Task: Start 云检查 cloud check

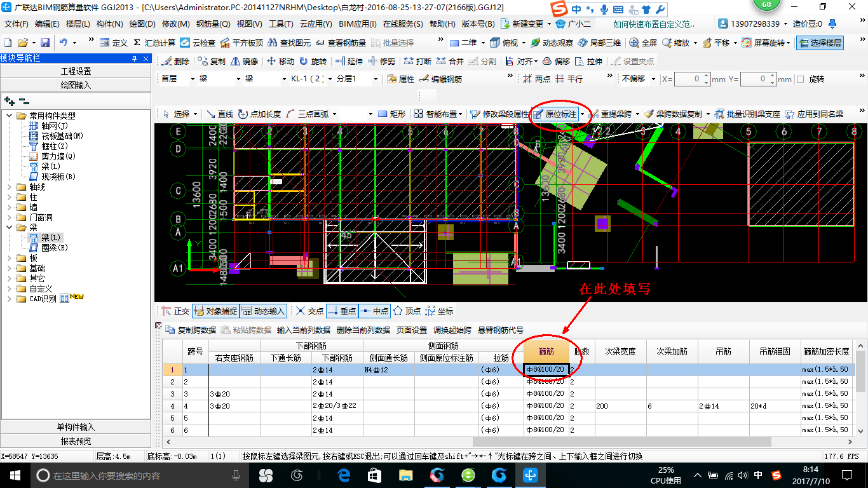Action: [198, 43]
